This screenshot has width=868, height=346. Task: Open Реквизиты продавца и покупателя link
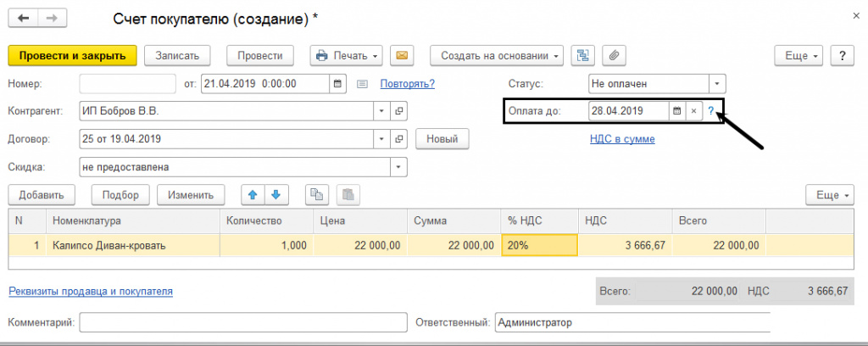tap(91, 291)
